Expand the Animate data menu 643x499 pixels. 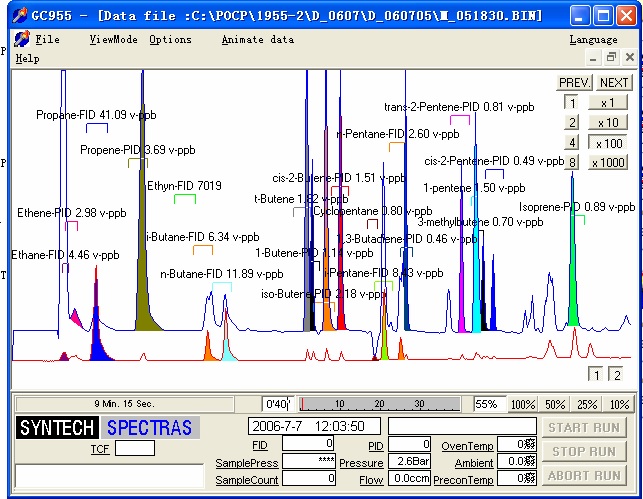tap(258, 39)
